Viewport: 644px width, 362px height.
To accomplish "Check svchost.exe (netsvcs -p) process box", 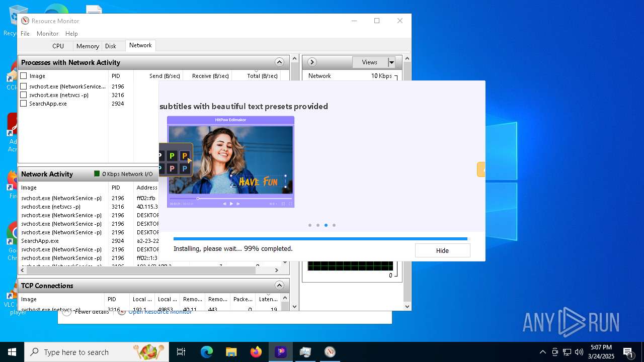I will [24, 95].
